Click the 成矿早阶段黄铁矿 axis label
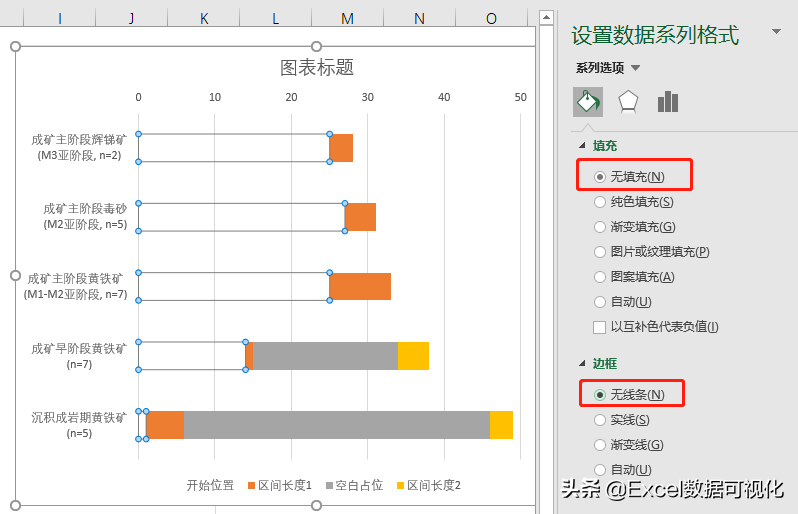Screen dimensions: 798x514 79,356
